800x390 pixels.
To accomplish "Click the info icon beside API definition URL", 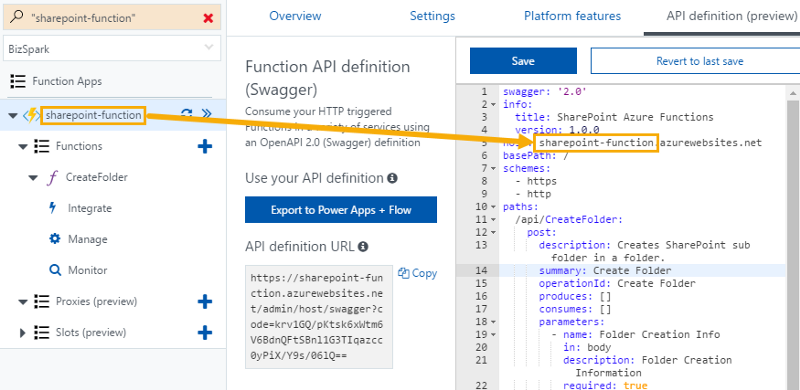I will tap(363, 247).
